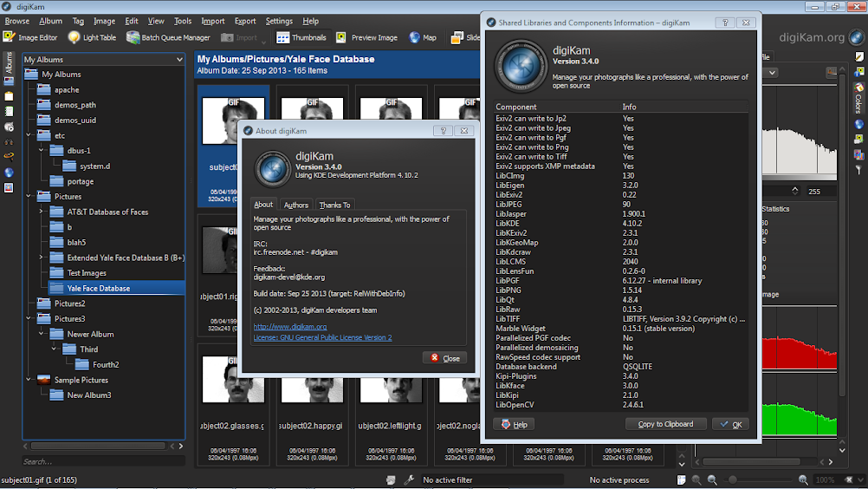Collapse the etc folder in the album tree
This screenshot has width=868, height=489.
29,135
